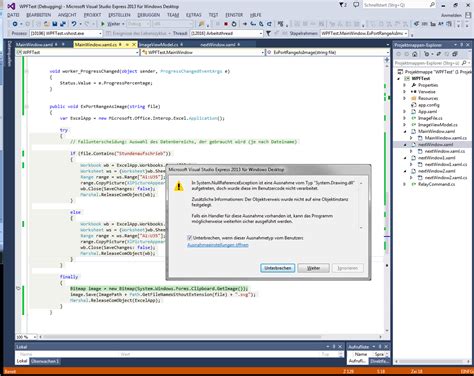Open the Ausnahmeeinstellungen link in the dialog

[x=218, y=245]
